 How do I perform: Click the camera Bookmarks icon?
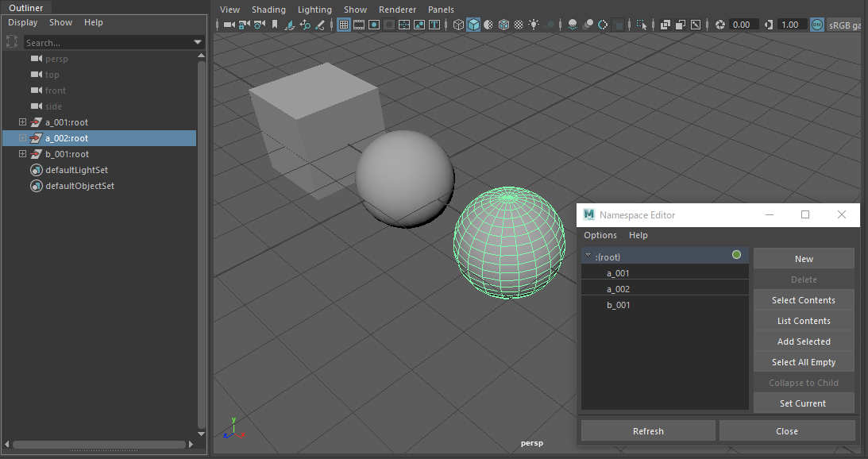pyautogui.click(x=275, y=25)
